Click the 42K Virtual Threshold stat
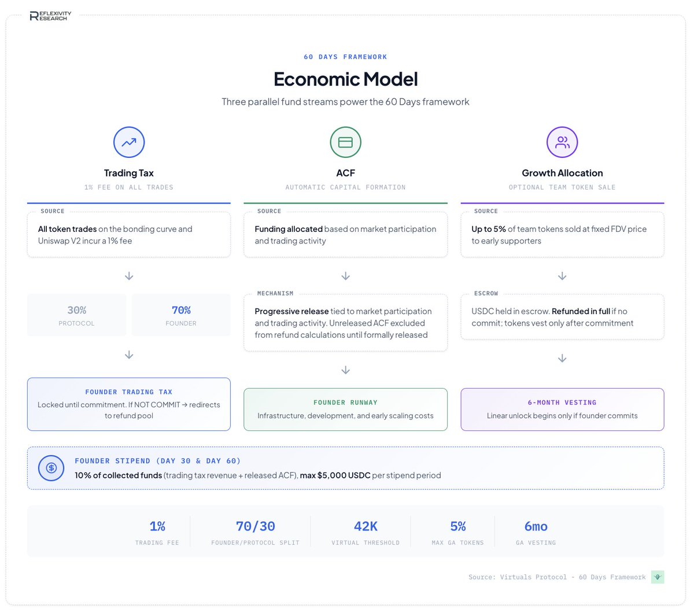694x616 pixels. (366, 533)
